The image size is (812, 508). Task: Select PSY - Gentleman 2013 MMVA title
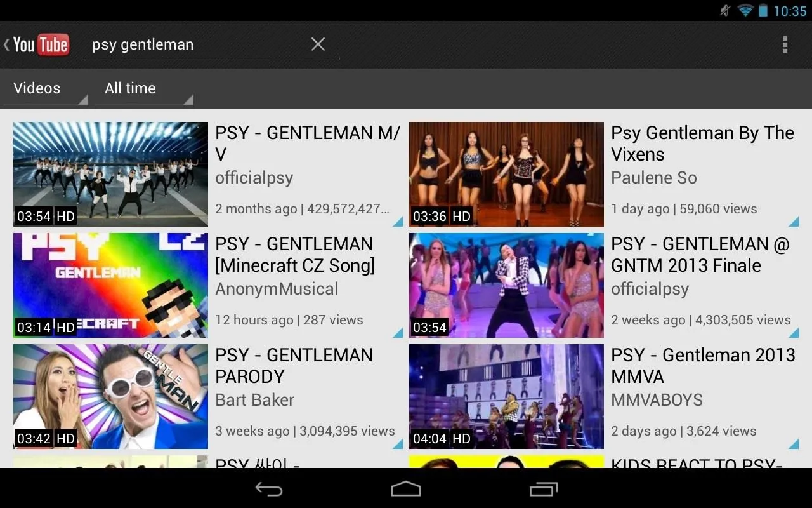(x=703, y=366)
